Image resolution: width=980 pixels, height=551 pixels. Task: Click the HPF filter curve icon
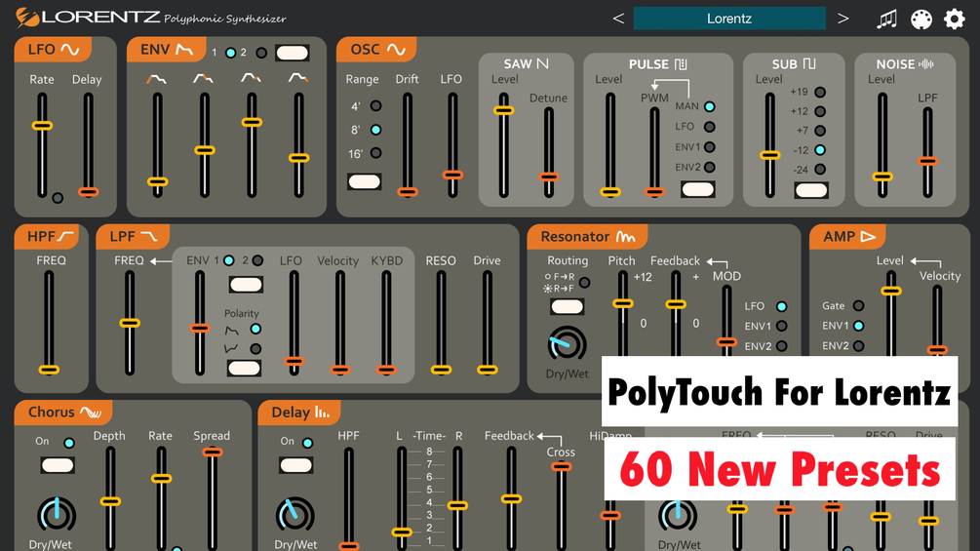pos(65,236)
